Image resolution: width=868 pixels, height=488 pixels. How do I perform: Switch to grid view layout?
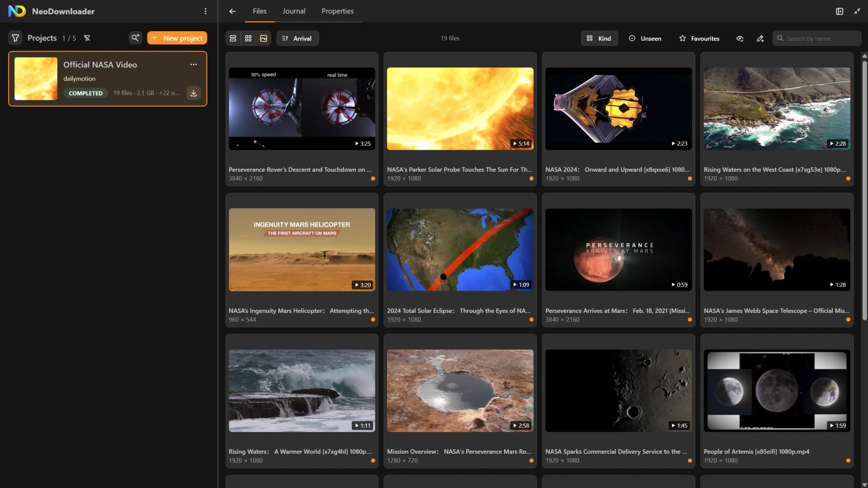(248, 38)
